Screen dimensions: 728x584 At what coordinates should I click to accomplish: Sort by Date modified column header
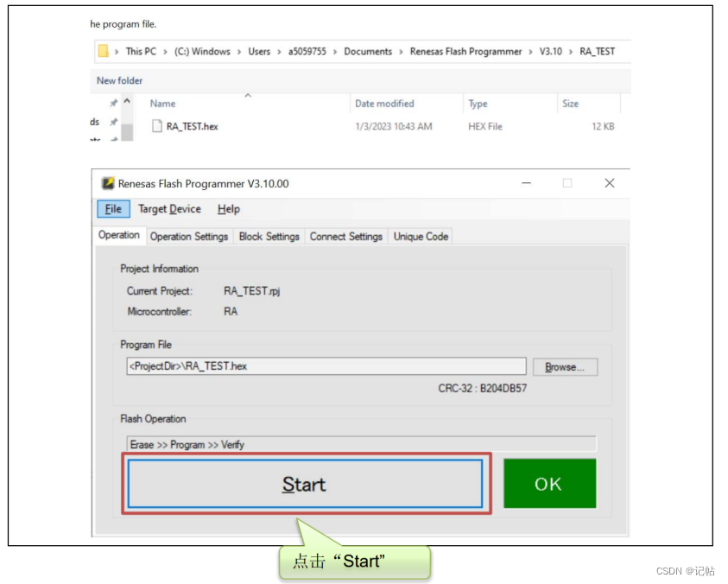[x=384, y=104]
